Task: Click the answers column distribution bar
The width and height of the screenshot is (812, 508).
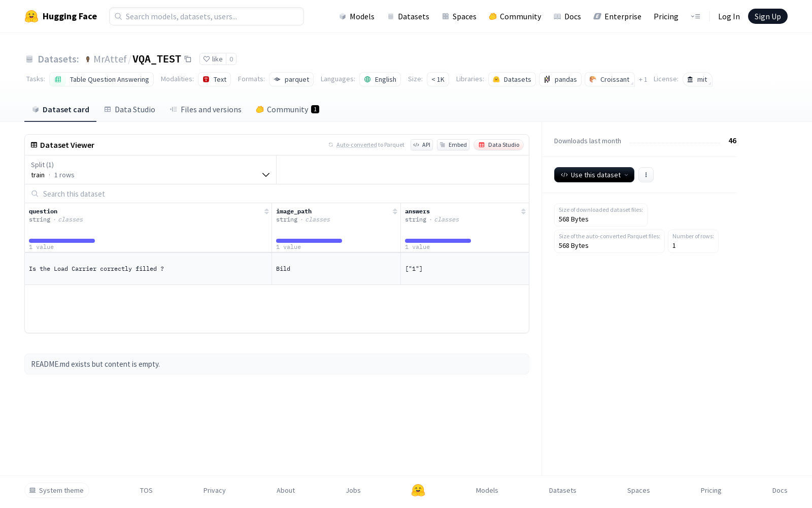Action: pyautogui.click(x=438, y=241)
